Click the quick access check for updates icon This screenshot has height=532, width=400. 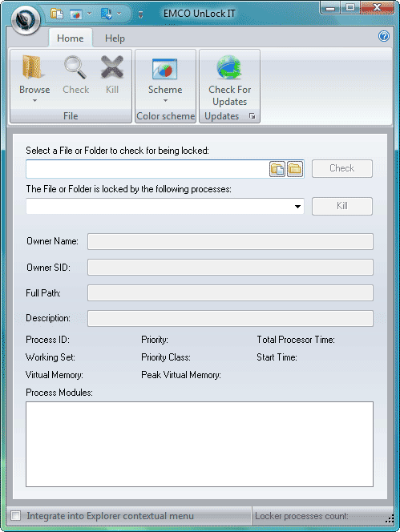(x=107, y=14)
